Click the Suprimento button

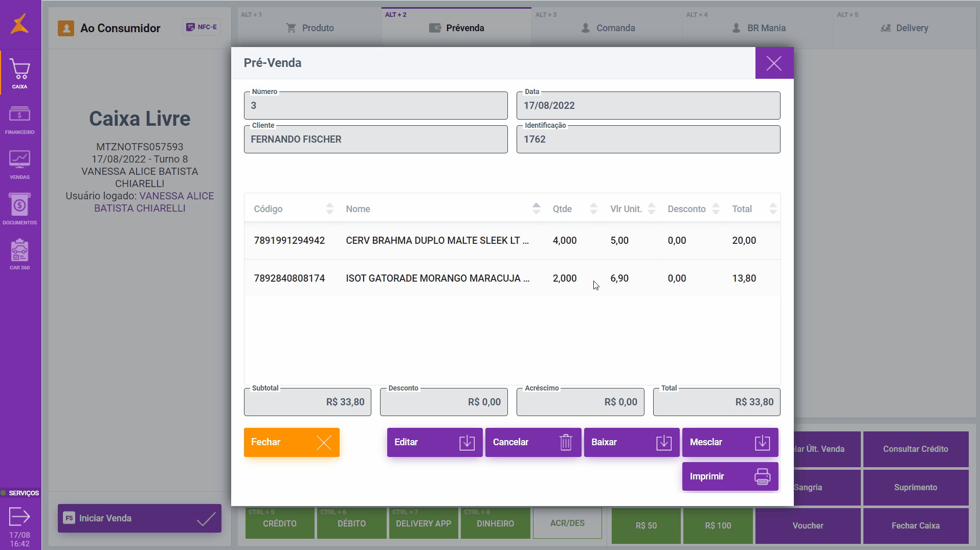[x=916, y=488]
